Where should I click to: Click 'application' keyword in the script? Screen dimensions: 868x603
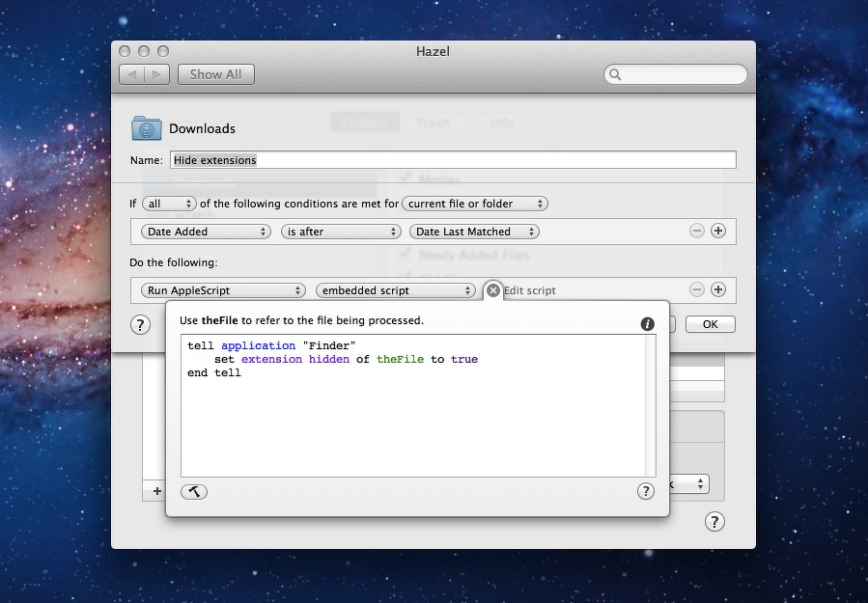coord(258,345)
